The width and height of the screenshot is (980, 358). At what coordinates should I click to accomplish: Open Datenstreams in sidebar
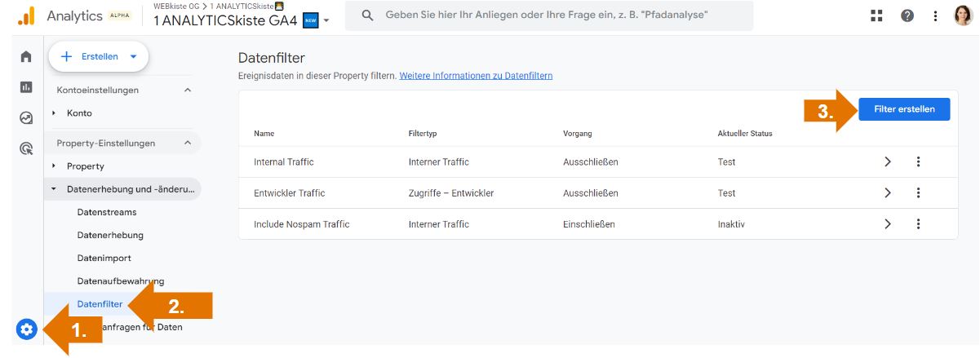click(x=107, y=212)
